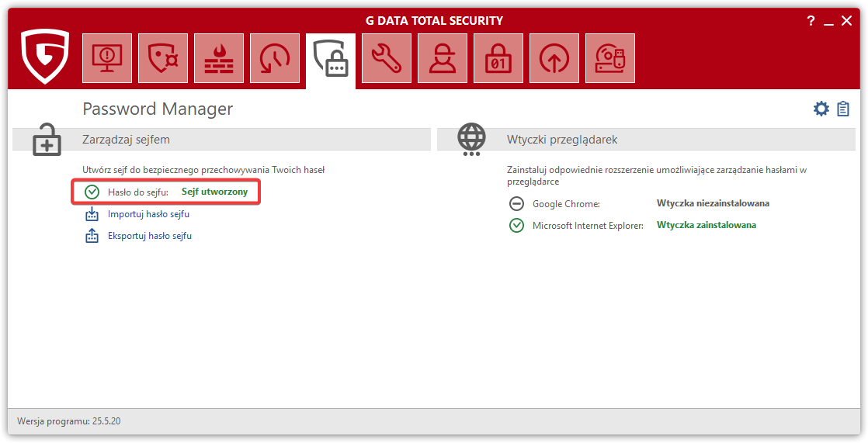
Task: Click the globe browser plugins icon
Action: pos(471,140)
